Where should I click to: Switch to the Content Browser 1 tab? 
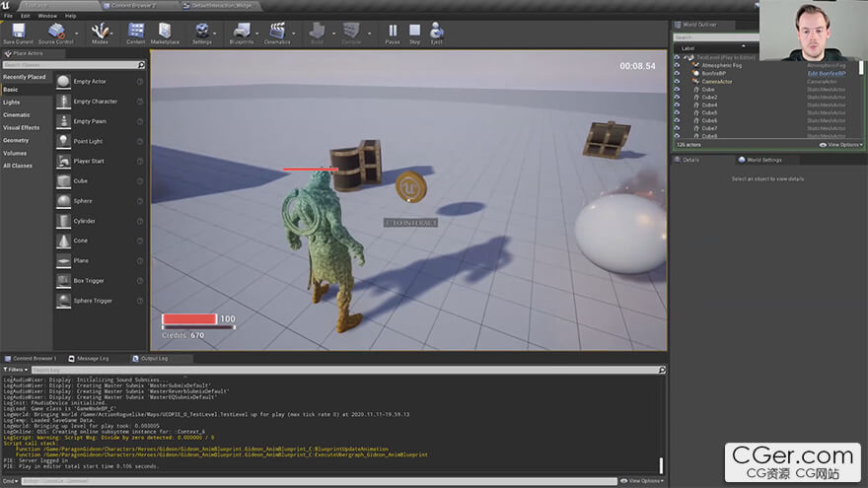pos(31,359)
